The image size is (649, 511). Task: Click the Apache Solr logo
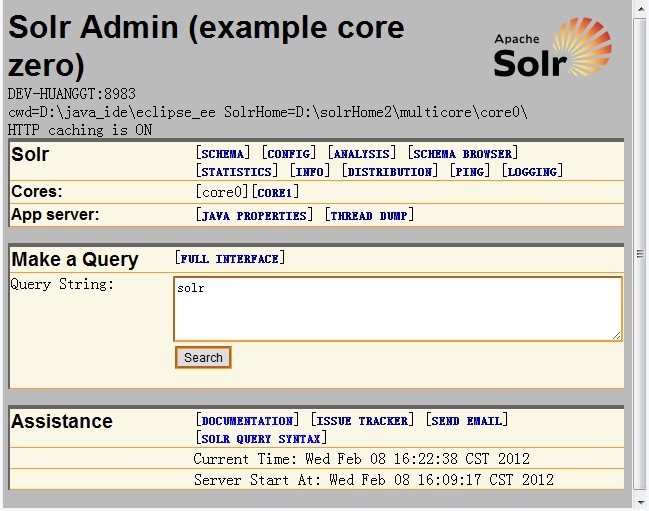pos(553,47)
